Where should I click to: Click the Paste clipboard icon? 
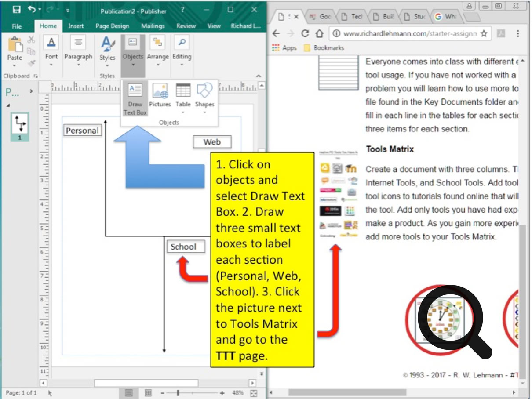[15, 45]
